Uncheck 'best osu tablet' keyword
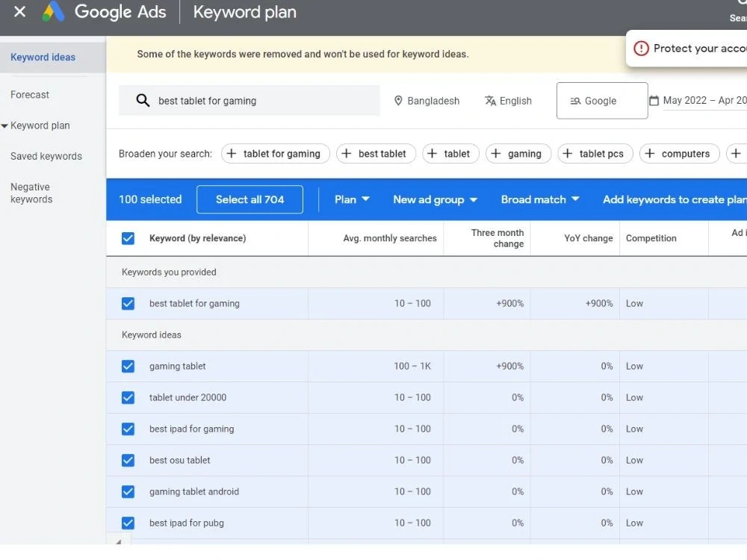Viewport: 747px width, 560px height. [128, 461]
